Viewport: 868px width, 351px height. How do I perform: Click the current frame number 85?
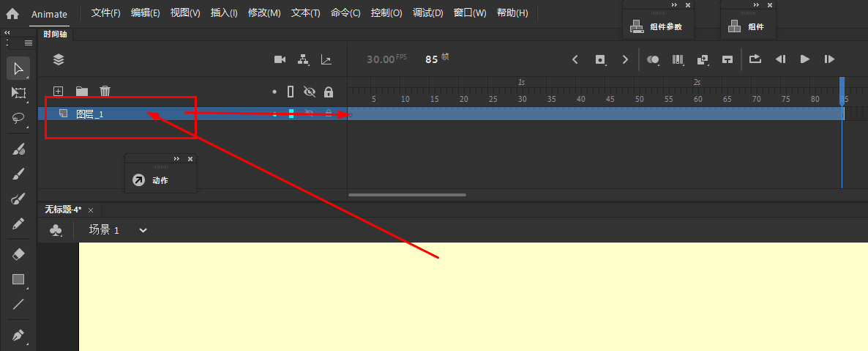[x=431, y=59]
